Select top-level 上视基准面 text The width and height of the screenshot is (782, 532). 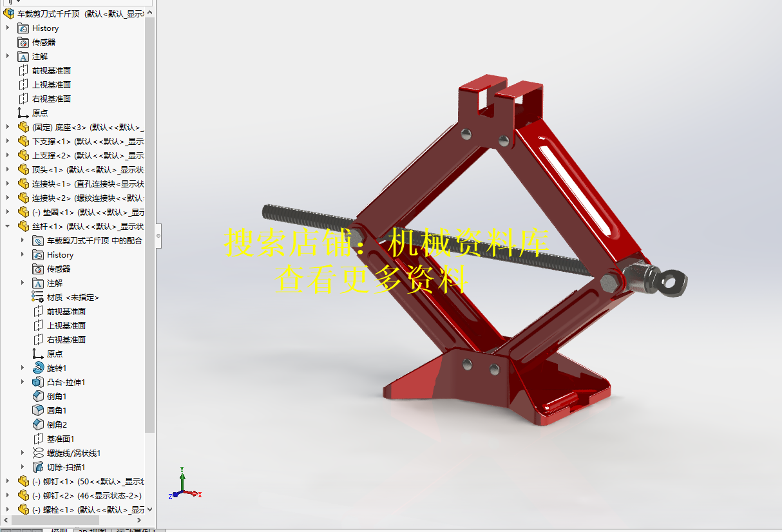click(52, 84)
